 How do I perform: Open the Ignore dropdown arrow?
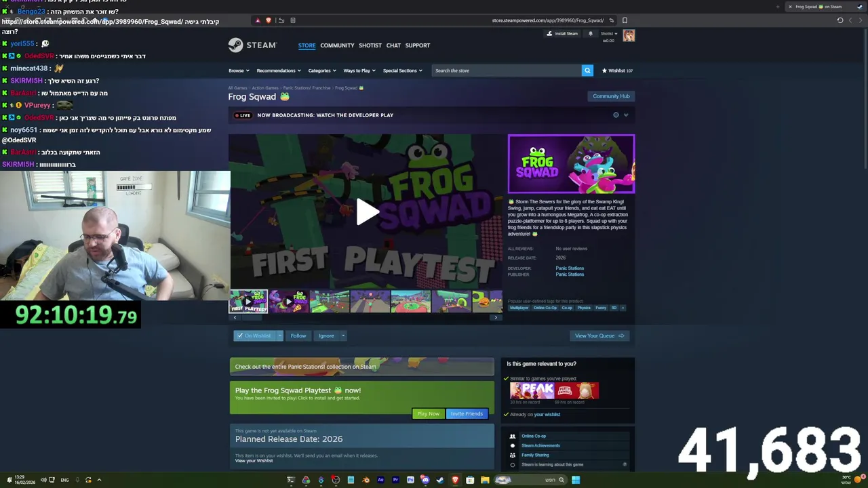(x=343, y=335)
